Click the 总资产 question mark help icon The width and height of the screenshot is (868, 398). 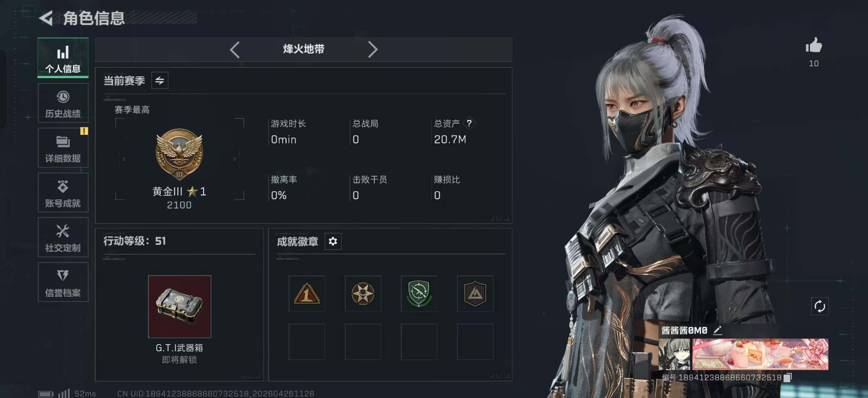tap(469, 123)
